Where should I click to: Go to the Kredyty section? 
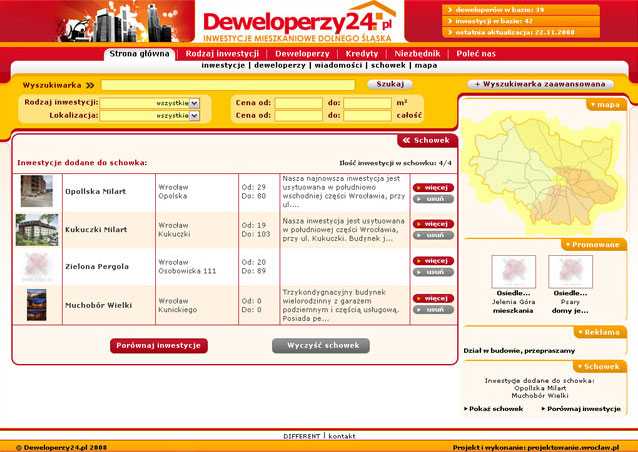(x=362, y=54)
